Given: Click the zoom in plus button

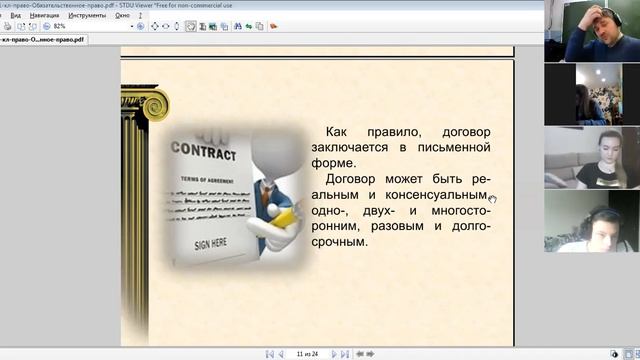Looking at the screenshot, I should [140, 27].
